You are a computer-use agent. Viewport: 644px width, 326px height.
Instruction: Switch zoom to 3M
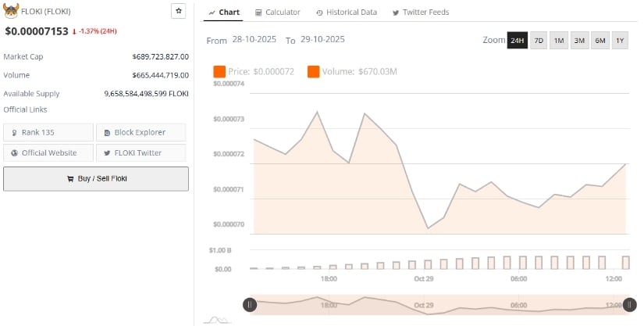point(579,41)
